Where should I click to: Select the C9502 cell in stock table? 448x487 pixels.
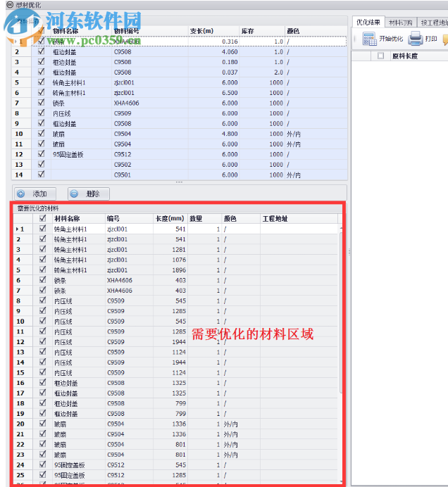(x=150, y=165)
